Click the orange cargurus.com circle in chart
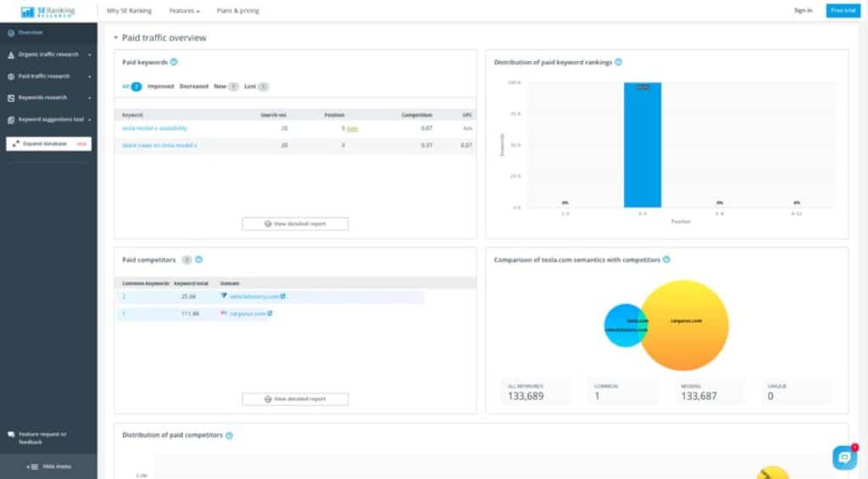868x479 pixels. (685, 327)
